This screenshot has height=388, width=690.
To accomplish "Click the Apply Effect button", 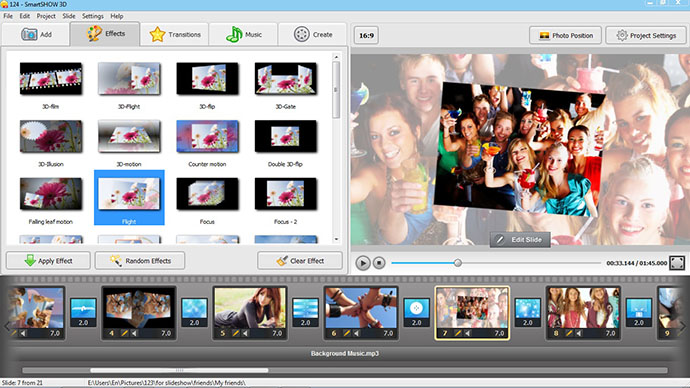I will point(48,260).
